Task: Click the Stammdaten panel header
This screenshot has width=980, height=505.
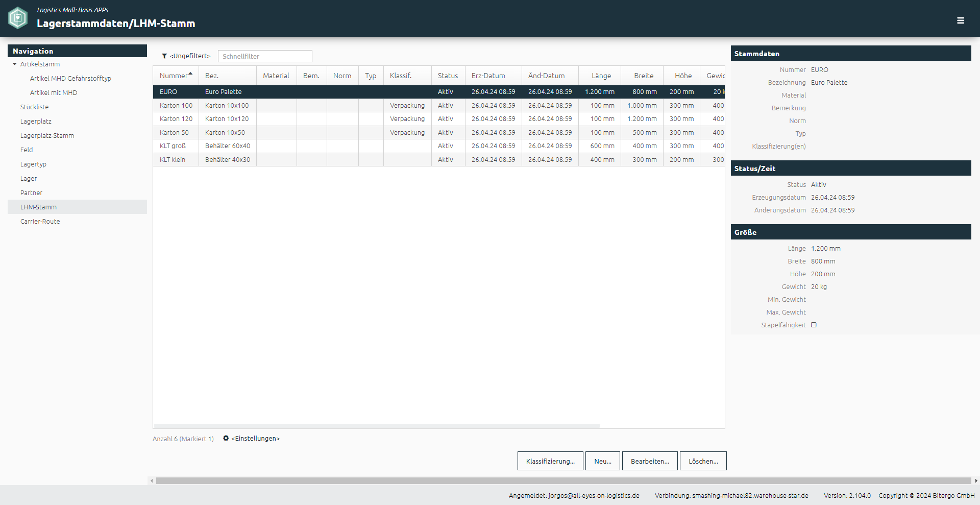Action: click(851, 54)
